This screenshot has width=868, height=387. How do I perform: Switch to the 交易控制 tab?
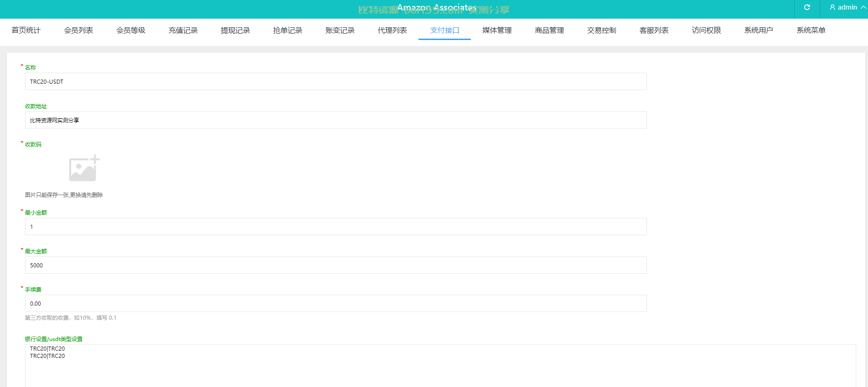(601, 30)
